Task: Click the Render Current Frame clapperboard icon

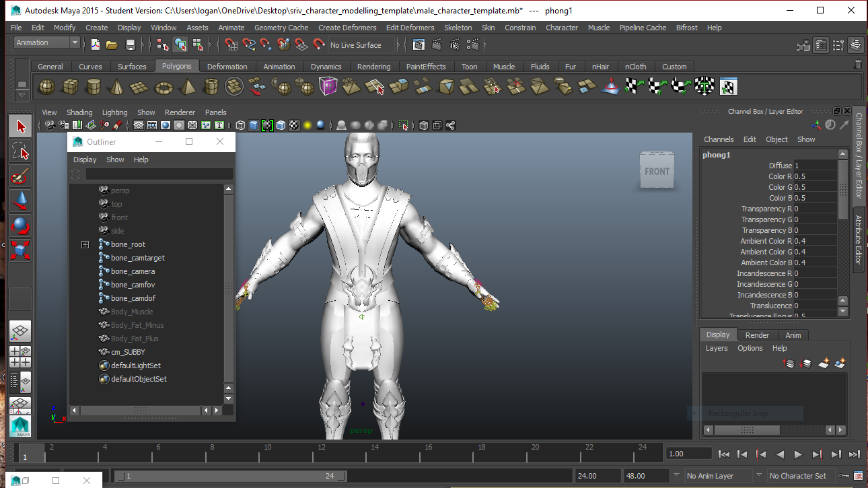Action: click(437, 45)
